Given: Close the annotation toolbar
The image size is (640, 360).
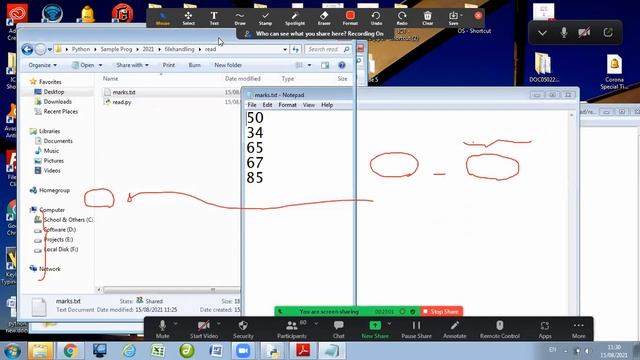Looking at the screenshot, I should [478, 16].
